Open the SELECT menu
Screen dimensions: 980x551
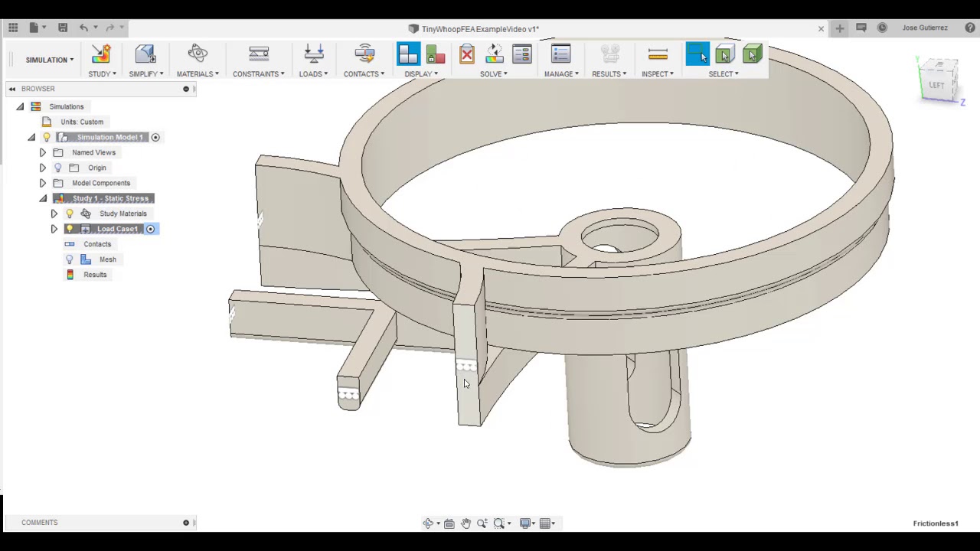tap(724, 73)
